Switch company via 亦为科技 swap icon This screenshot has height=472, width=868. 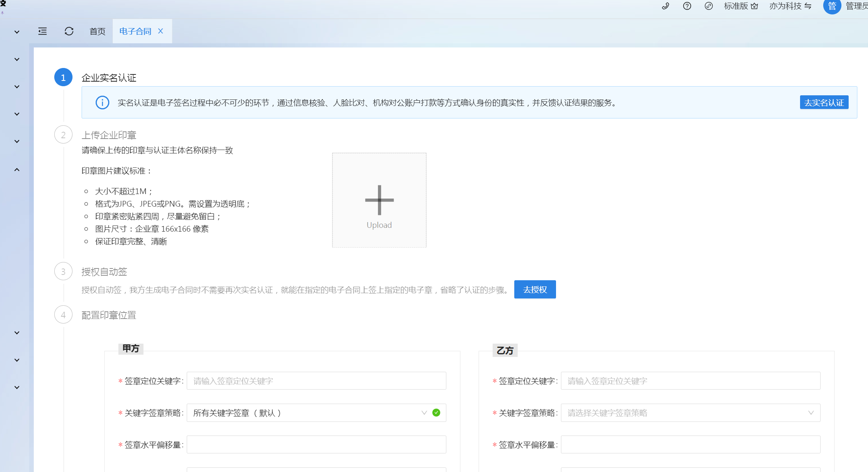click(808, 6)
